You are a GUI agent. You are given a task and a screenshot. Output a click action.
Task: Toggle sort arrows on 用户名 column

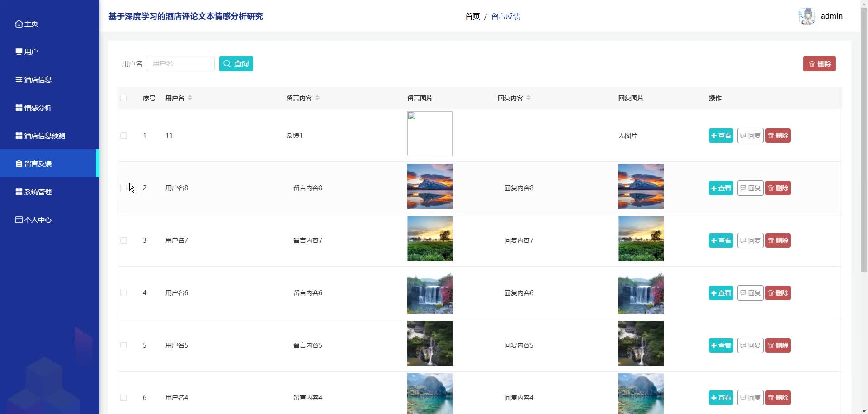point(190,98)
